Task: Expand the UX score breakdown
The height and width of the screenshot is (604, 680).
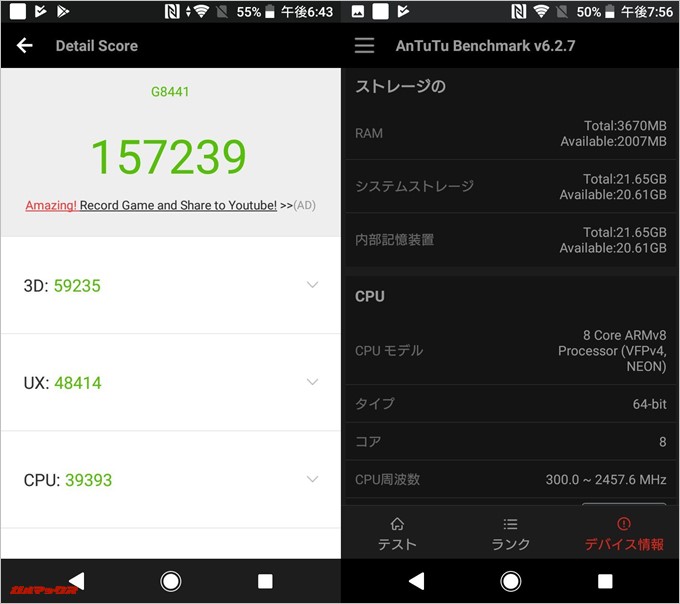Action: pyautogui.click(x=312, y=382)
